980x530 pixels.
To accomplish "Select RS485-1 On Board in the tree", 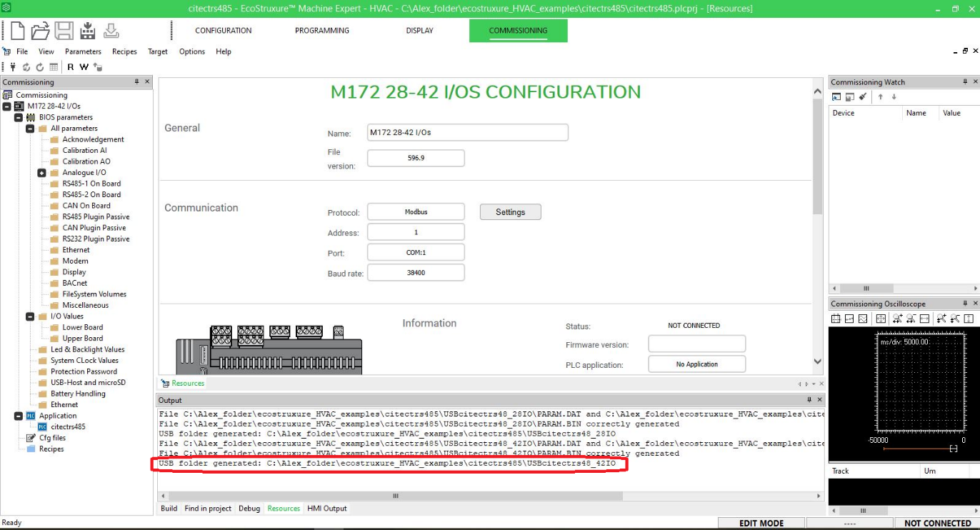I will coord(91,184).
